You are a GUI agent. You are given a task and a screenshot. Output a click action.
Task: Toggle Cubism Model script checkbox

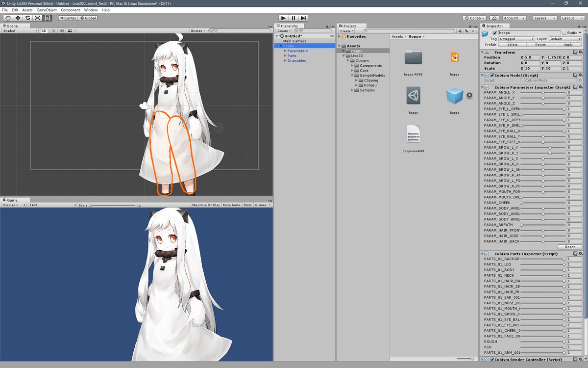point(492,75)
